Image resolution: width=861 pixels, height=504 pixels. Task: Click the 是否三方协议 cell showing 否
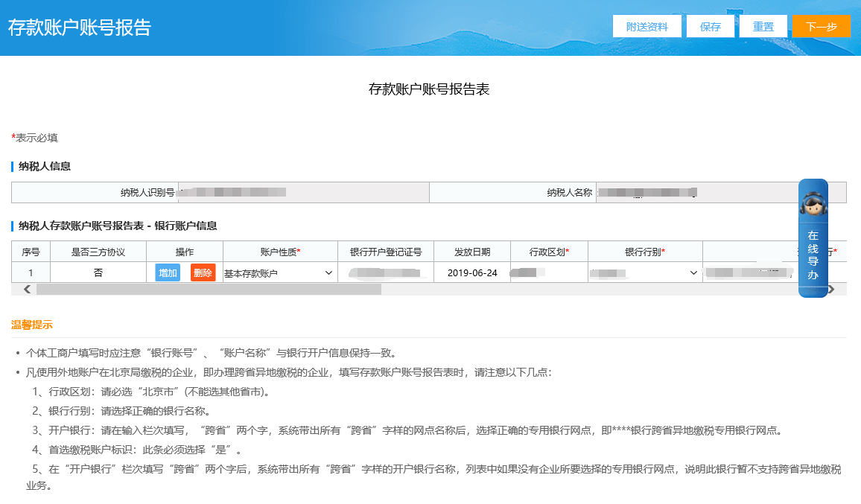(x=98, y=273)
